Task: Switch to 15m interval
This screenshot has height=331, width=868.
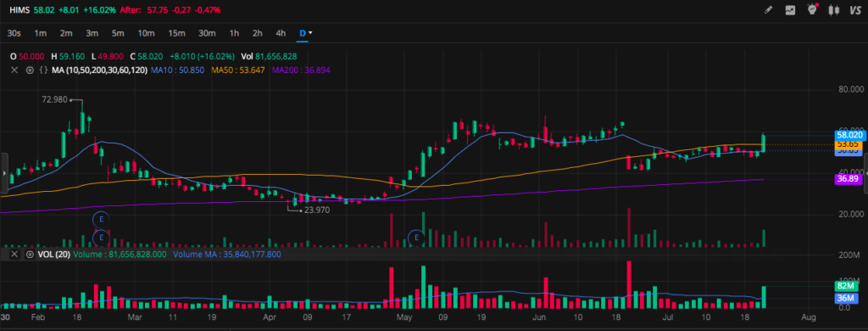Action: click(176, 33)
